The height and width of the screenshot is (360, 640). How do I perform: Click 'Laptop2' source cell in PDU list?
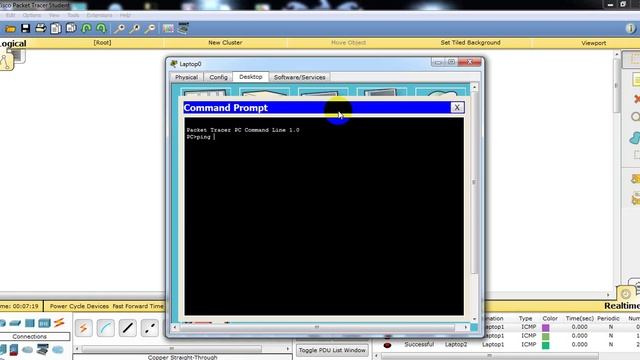456,344
